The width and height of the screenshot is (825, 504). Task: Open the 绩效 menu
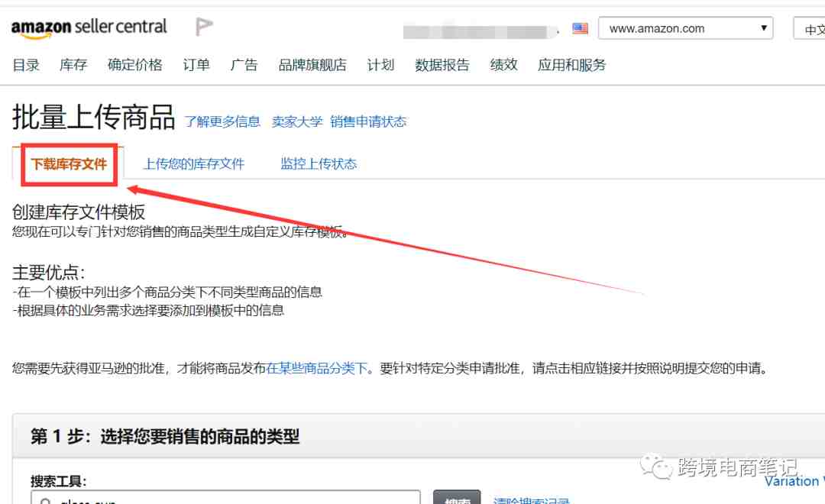click(x=503, y=65)
